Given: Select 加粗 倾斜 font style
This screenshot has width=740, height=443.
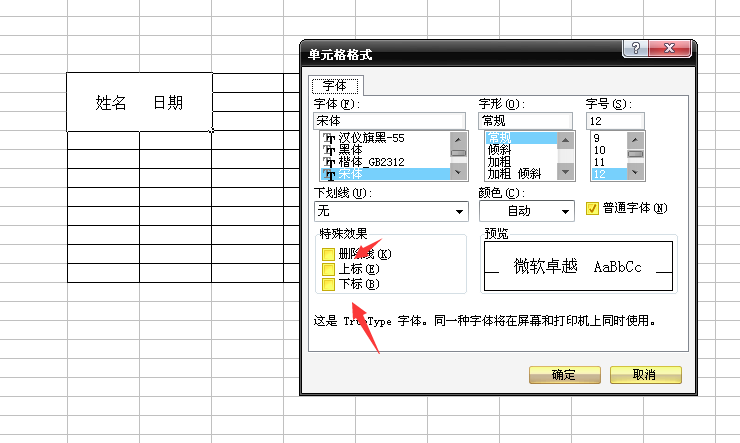Looking at the screenshot, I should [x=521, y=174].
